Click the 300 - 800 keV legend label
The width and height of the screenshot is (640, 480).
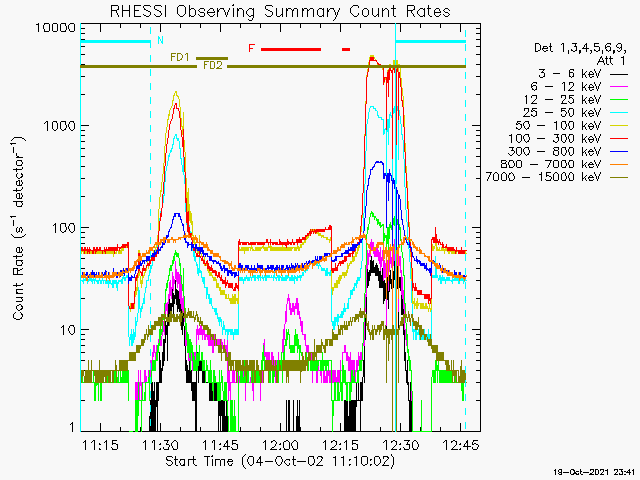(554, 151)
